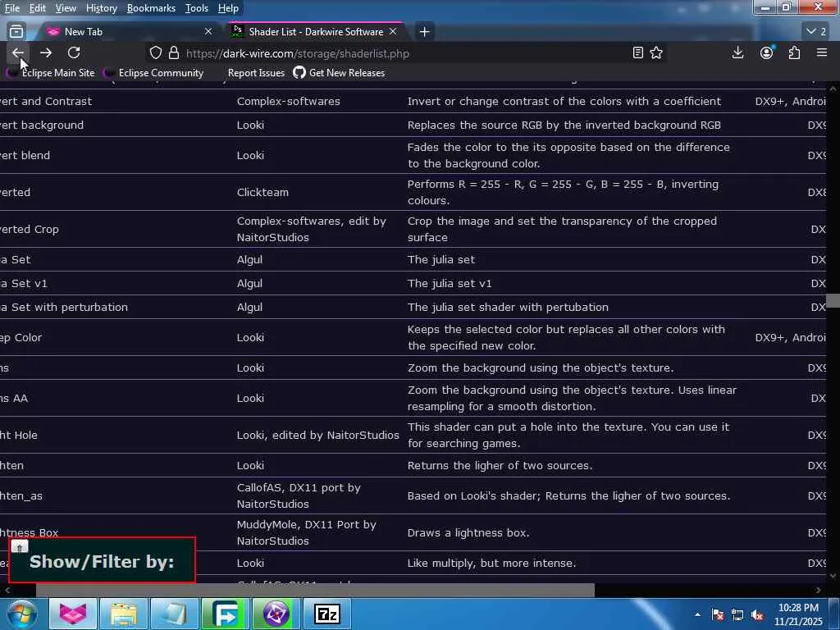Image resolution: width=840 pixels, height=630 pixels.
Task: Open the 7z taskbar application
Action: (x=327, y=614)
